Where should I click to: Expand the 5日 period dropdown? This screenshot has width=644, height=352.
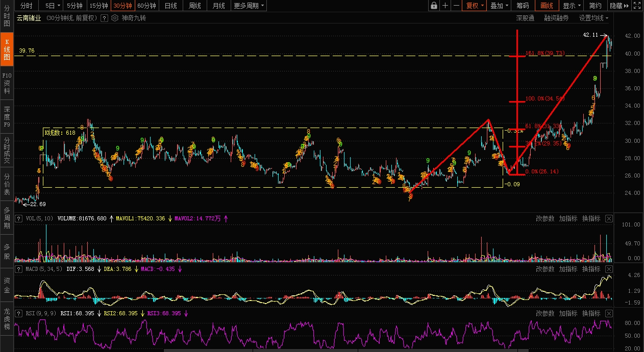[x=52, y=6]
